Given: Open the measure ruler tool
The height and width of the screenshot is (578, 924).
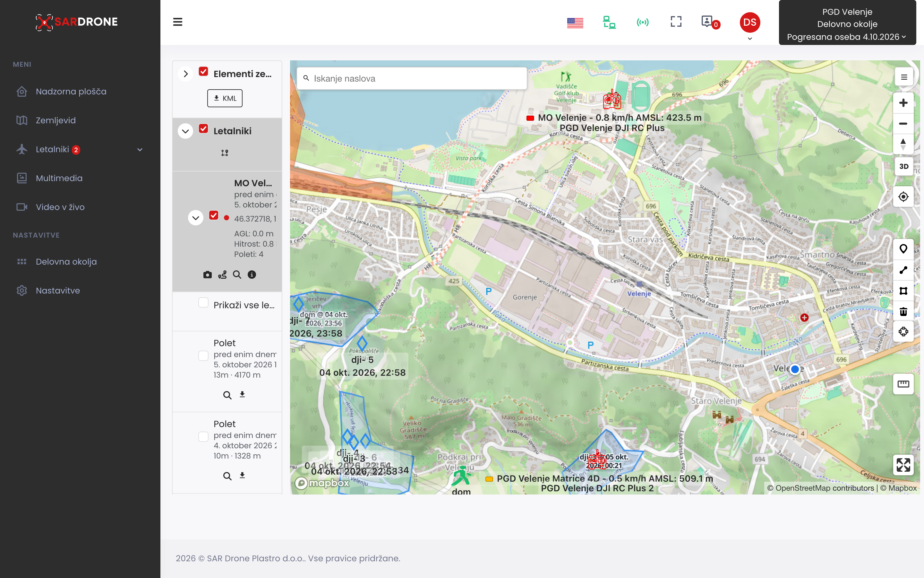Looking at the screenshot, I should [x=903, y=384].
